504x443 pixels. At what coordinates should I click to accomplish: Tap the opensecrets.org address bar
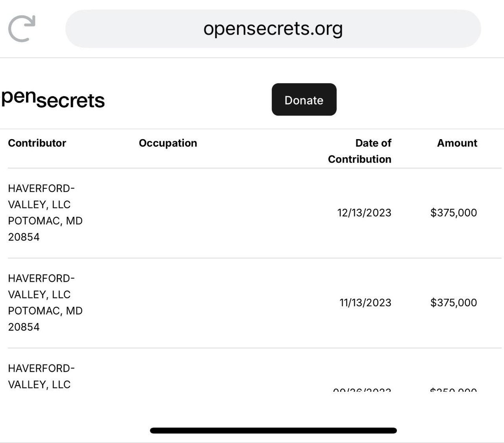click(x=273, y=29)
